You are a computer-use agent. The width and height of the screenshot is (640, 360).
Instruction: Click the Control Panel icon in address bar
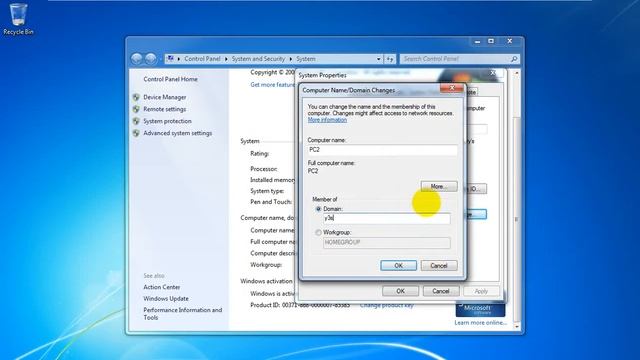point(171,59)
